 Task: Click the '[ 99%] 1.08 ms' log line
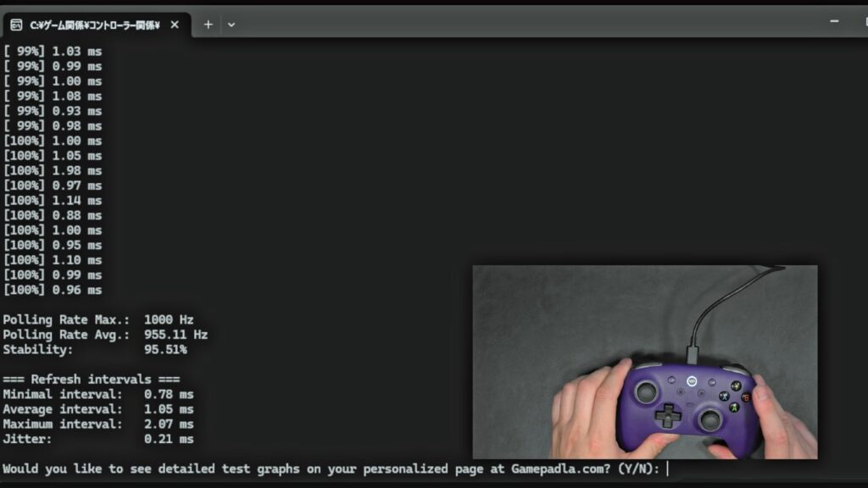(x=53, y=97)
